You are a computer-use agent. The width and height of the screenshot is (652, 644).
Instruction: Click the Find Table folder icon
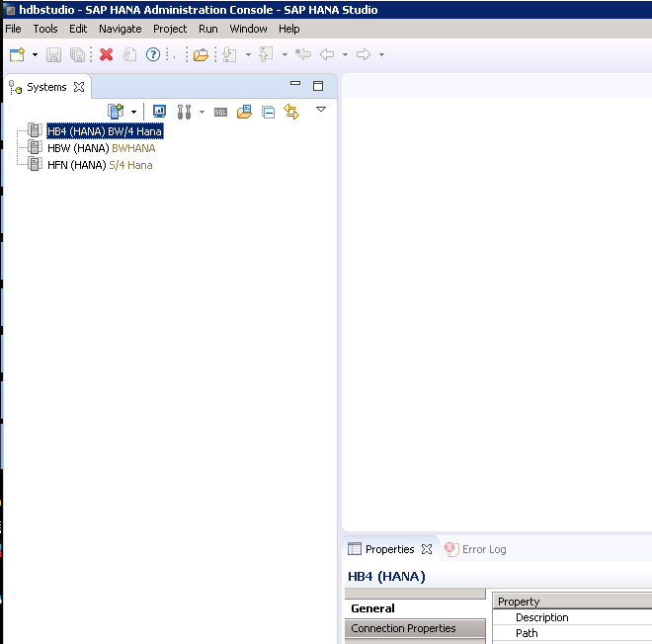coord(245,112)
